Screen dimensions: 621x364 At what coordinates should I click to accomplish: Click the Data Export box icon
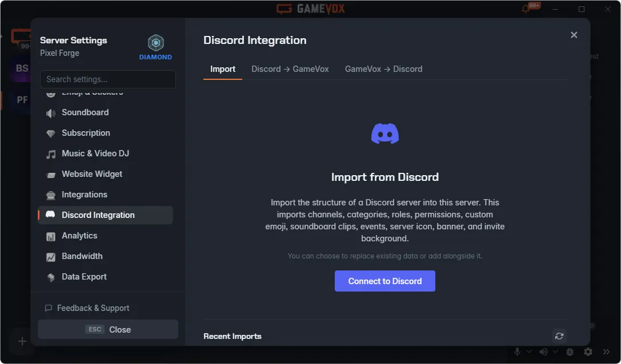(51, 278)
